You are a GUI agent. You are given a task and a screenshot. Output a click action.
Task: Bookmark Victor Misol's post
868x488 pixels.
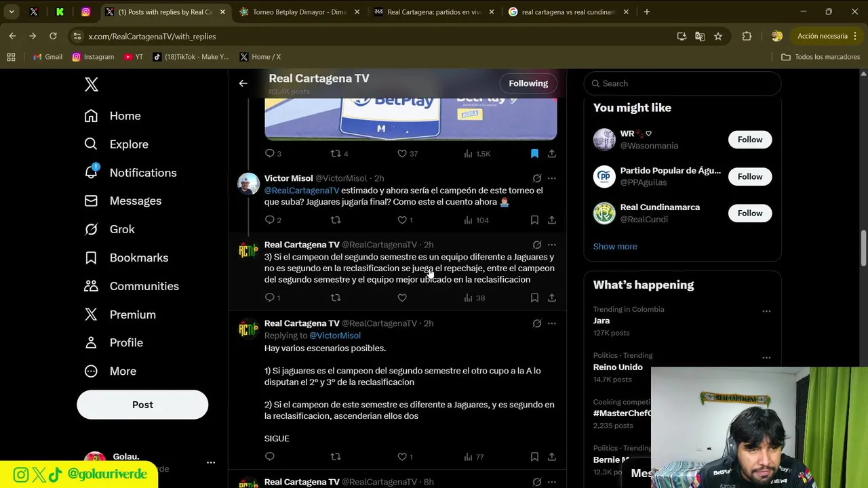click(534, 220)
